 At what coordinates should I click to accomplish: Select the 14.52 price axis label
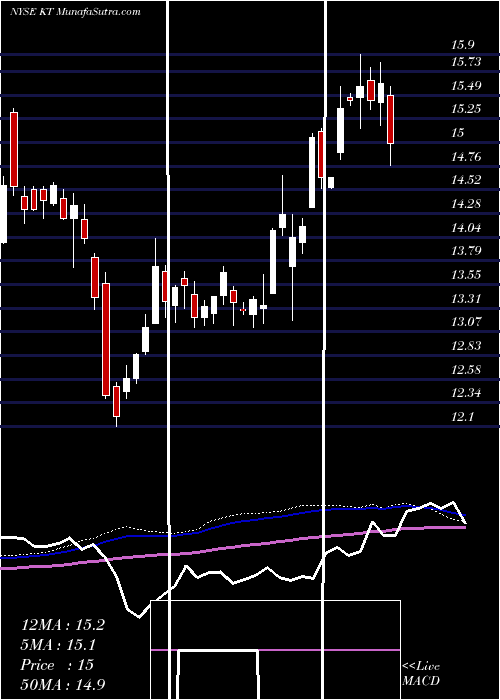[x=466, y=180]
